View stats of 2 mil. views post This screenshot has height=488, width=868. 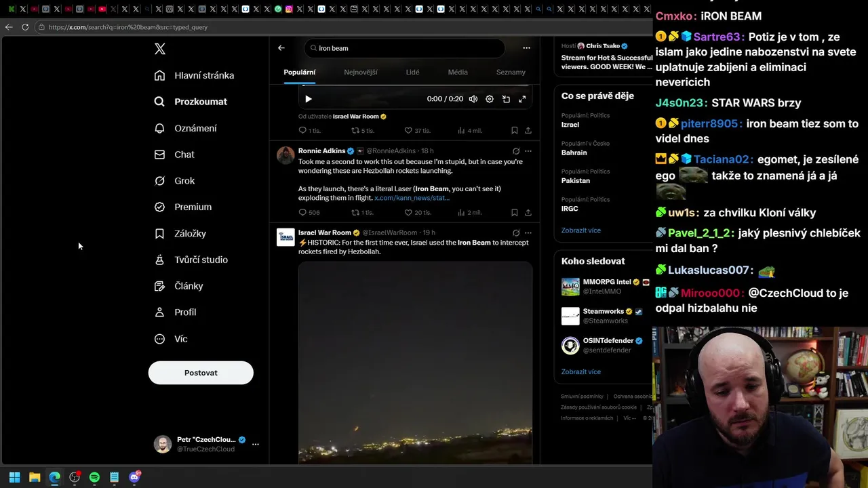(470, 212)
